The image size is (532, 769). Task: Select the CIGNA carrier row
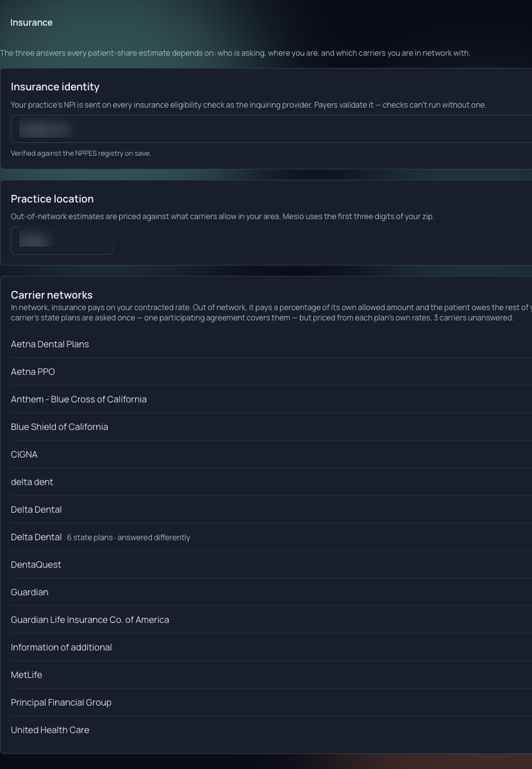click(x=271, y=454)
